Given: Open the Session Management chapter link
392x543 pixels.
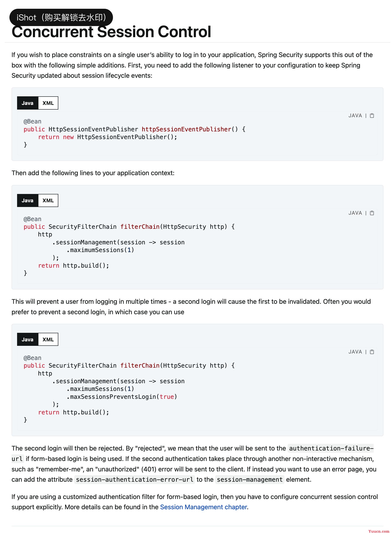Looking at the screenshot, I should [203, 507].
